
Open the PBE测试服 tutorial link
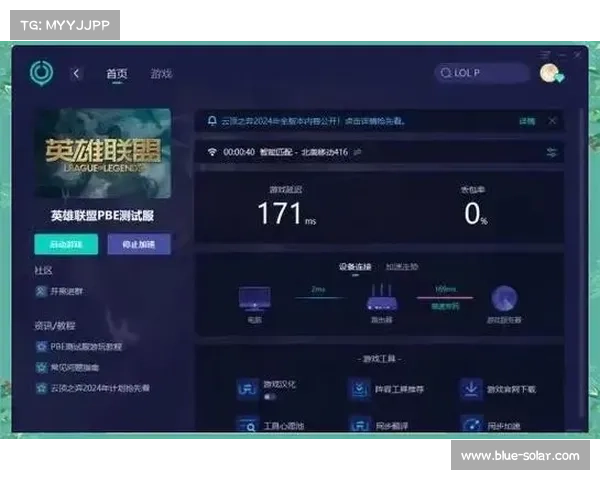[x=86, y=347]
